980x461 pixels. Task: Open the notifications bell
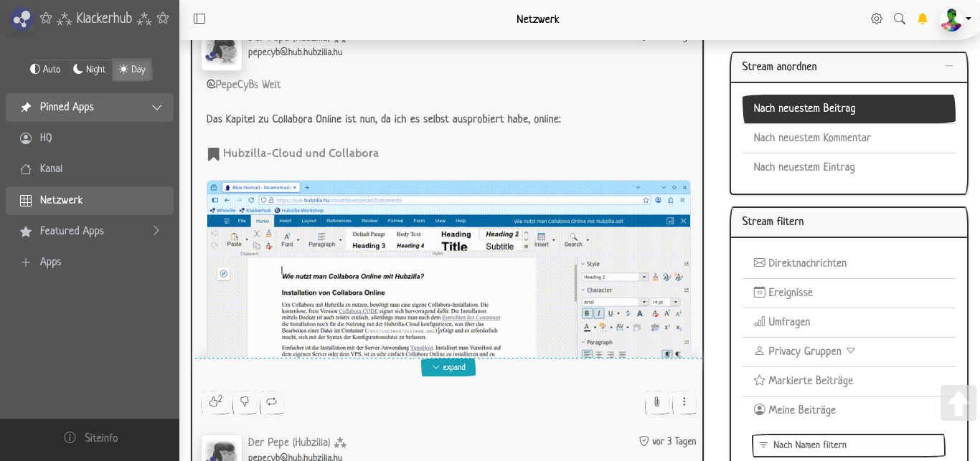[923, 19]
